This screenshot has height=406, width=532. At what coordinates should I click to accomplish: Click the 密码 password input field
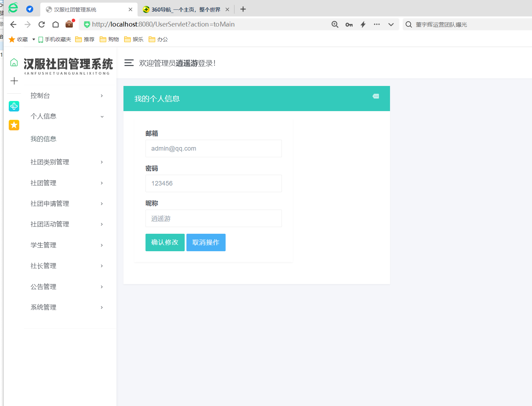click(x=214, y=183)
